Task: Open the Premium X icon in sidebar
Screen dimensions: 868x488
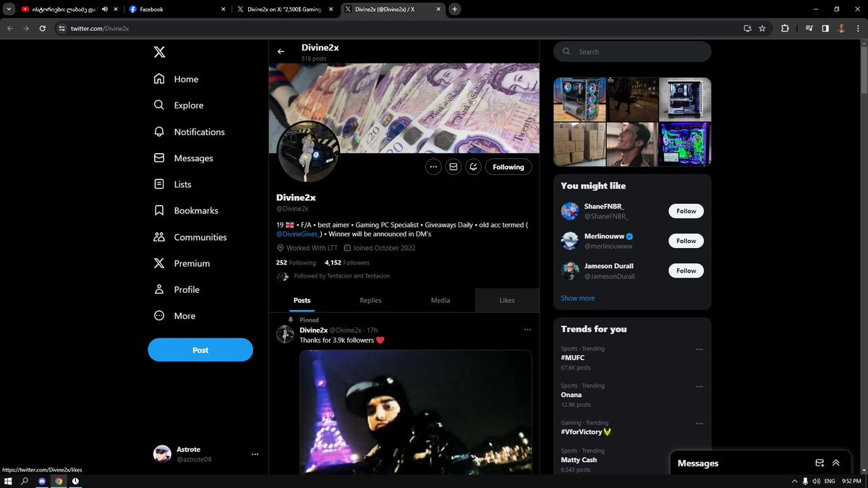Action: [159, 263]
